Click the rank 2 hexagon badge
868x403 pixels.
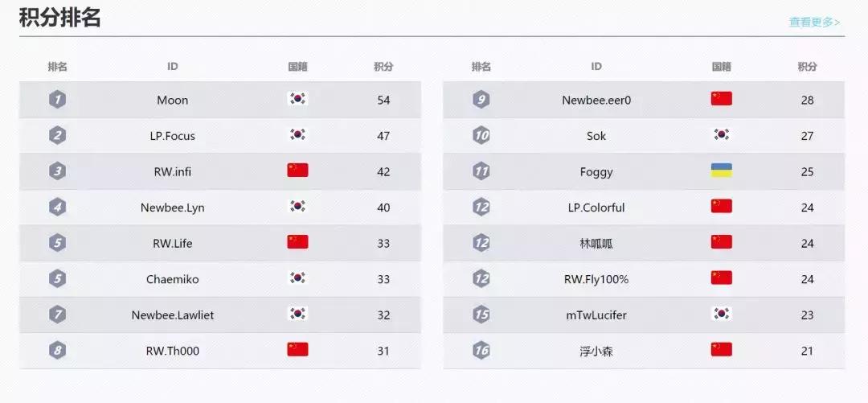tap(57, 136)
